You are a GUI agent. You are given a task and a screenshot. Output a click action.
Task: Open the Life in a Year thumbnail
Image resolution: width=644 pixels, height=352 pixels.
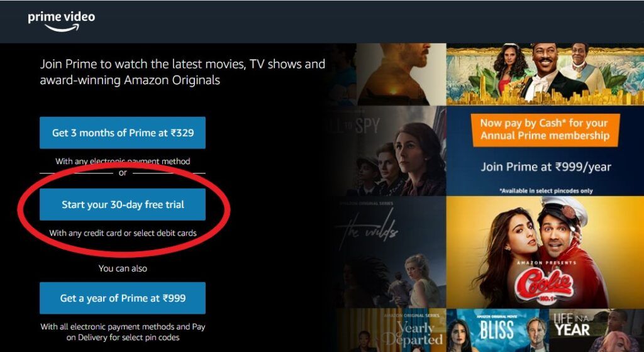point(596,330)
